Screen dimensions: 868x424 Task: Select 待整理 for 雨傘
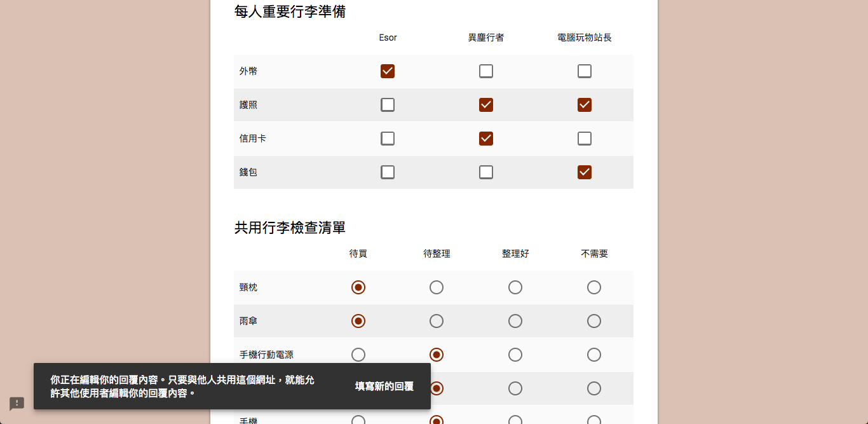[437, 321]
